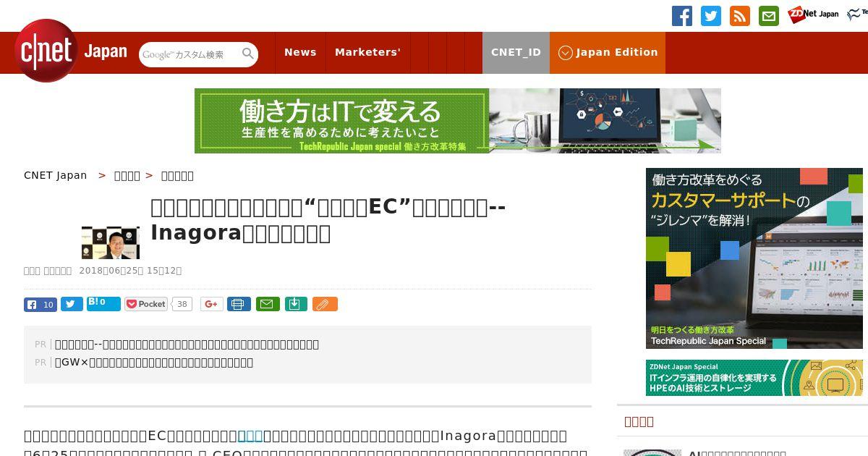868x456 pixels.
Task: Click the orange clip icon
Action: pyautogui.click(x=325, y=304)
